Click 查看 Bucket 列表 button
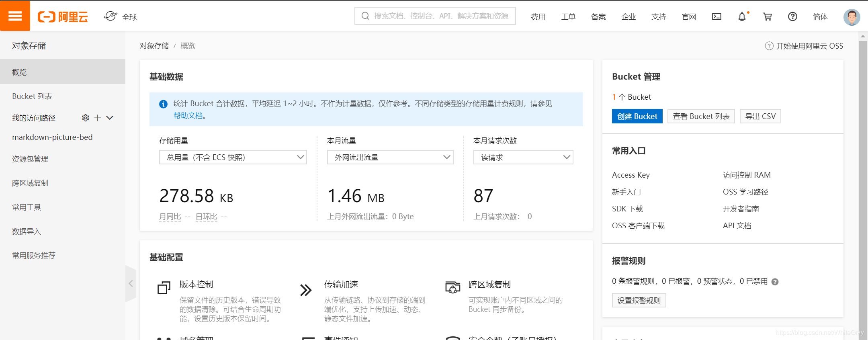 701,116
